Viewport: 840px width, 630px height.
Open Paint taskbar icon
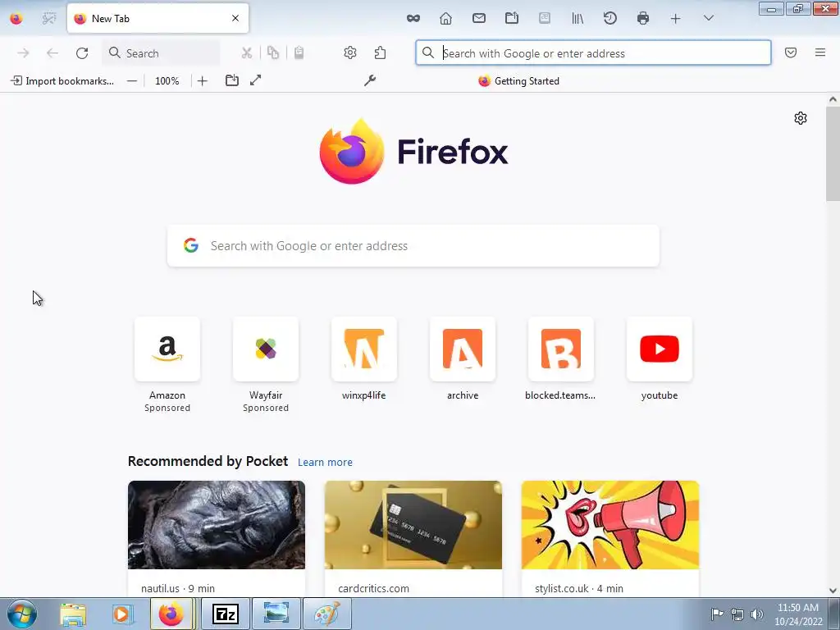(326, 614)
